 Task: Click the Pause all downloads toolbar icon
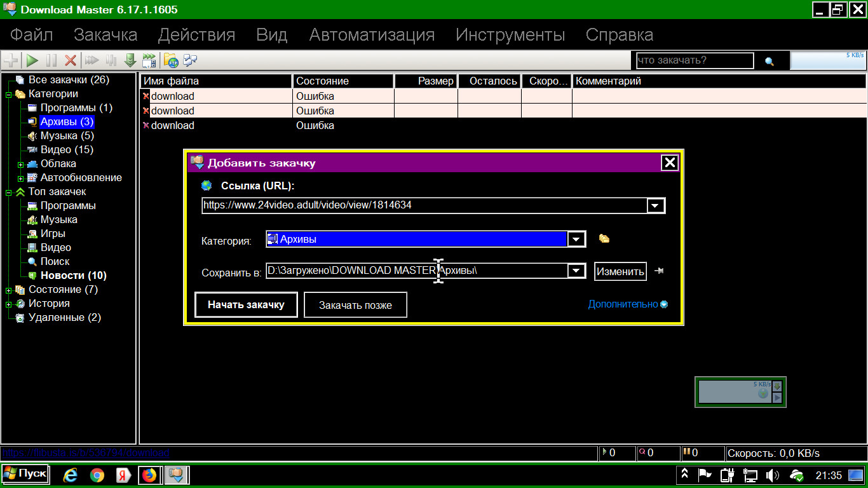point(111,60)
